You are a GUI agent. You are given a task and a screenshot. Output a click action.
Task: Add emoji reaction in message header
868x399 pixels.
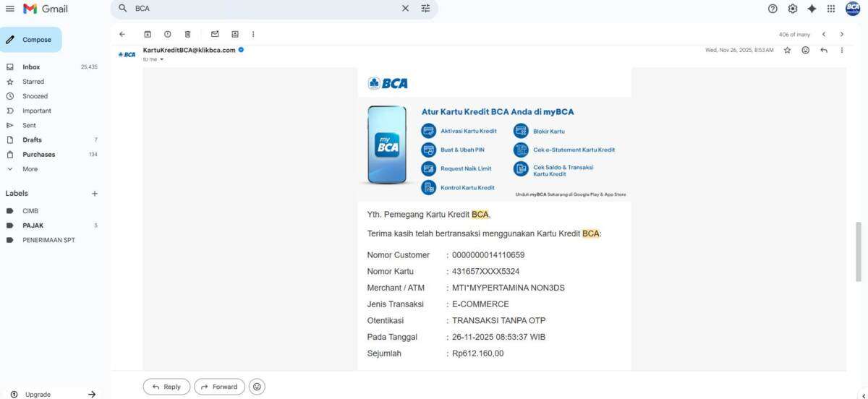(805, 50)
